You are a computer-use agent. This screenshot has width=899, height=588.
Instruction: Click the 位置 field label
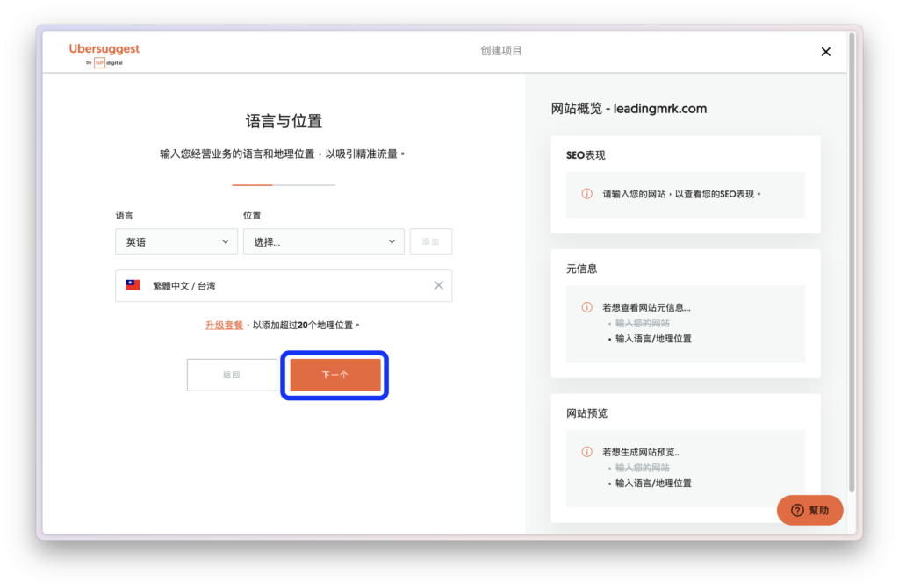[x=252, y=215]
